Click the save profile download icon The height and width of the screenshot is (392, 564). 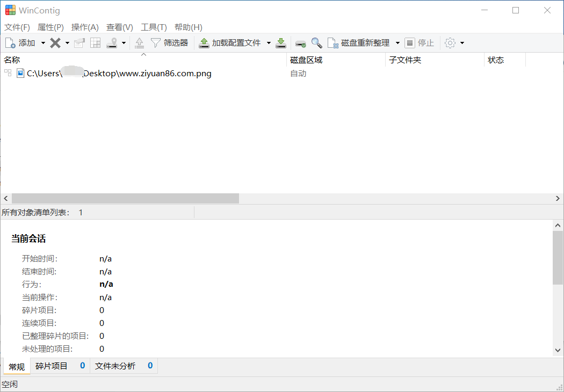280,43
